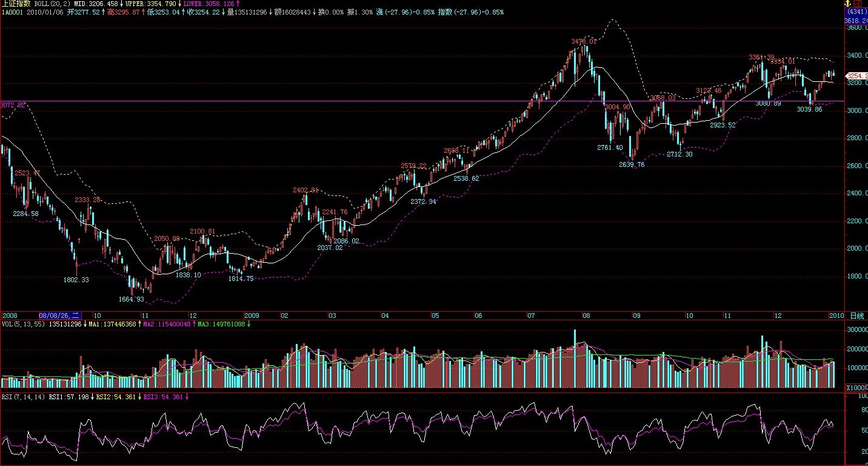Click the RSI3:54.361 value
The image size is (868, 466).
tap(164, 397)
